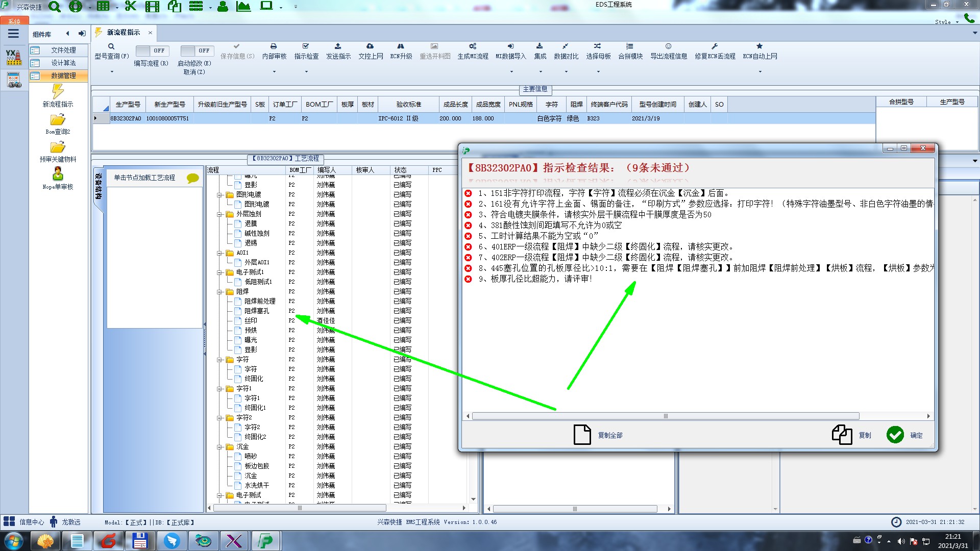
Task: Click the 文控上网 cloud icon
Action: (370, 46)
